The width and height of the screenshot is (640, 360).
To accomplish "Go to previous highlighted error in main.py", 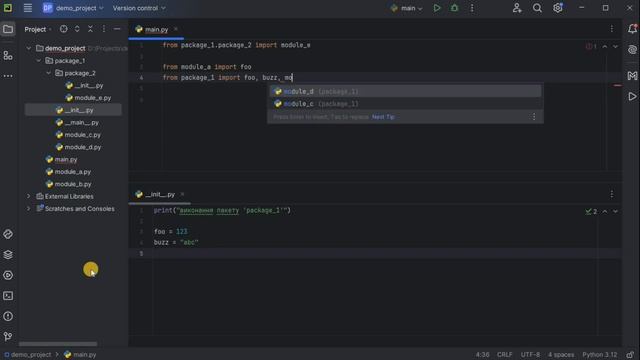I will pyautogui.click(x=604, y=47).
